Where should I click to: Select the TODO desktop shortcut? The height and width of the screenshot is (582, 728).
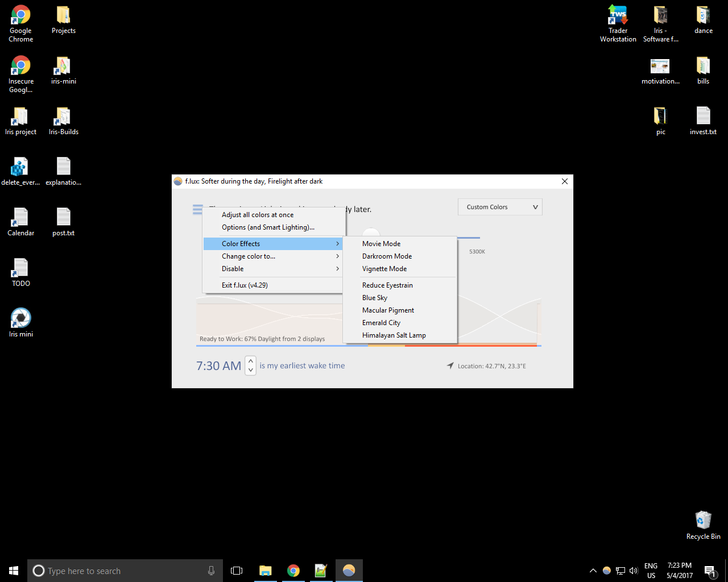(21, 273)
